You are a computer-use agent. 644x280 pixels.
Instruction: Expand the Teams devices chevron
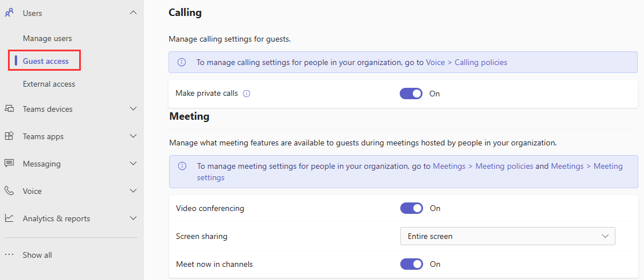pos(133,109)
